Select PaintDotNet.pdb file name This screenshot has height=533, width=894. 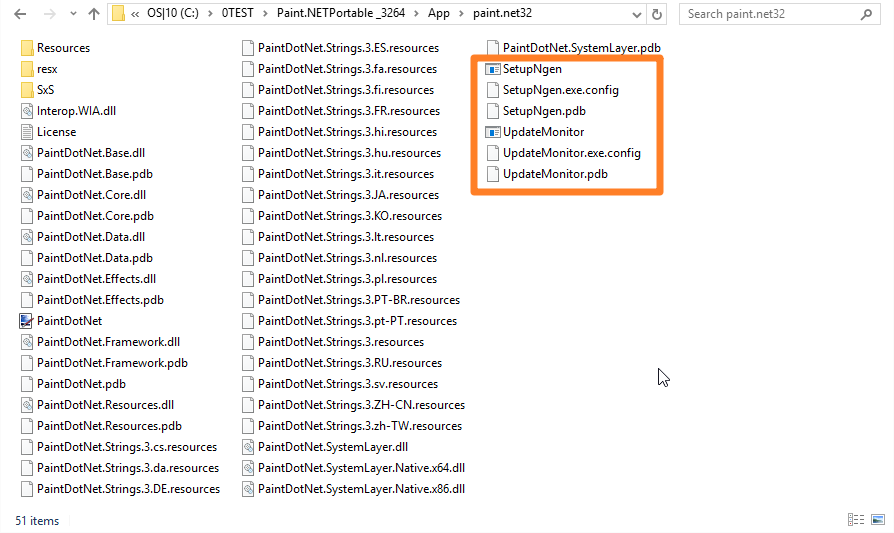coord(82,384)
